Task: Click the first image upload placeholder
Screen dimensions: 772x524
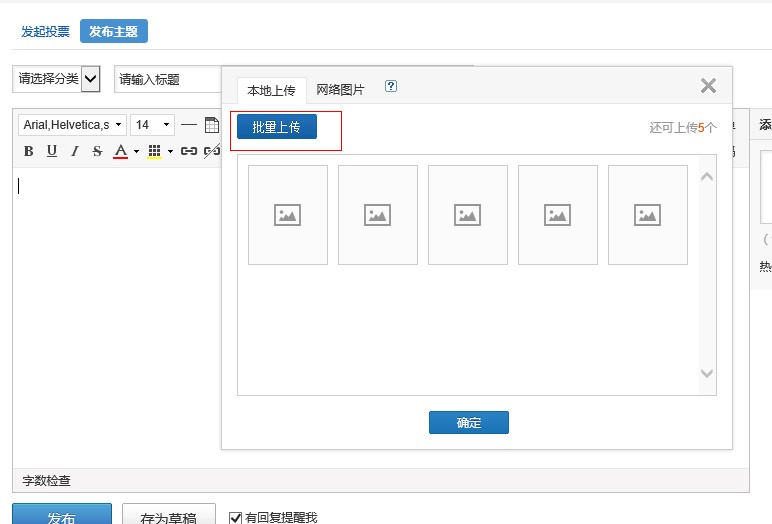Action: coord(288,215)
